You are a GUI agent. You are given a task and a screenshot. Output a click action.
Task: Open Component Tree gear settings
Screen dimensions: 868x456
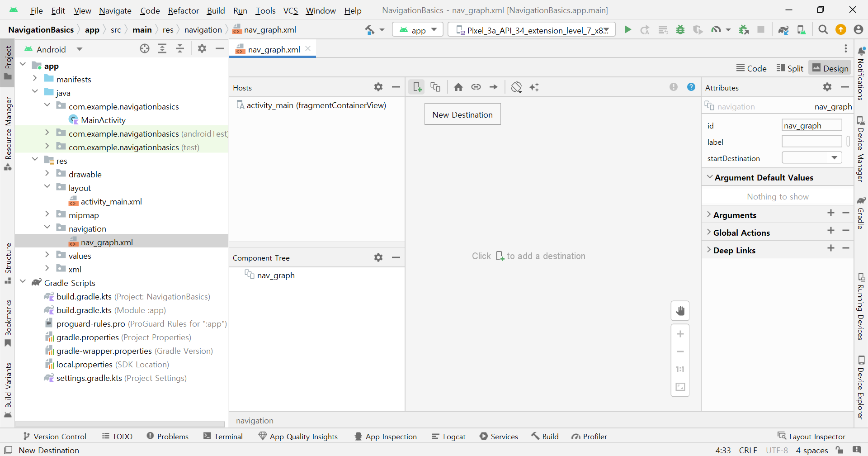click(x=378, y=257)
